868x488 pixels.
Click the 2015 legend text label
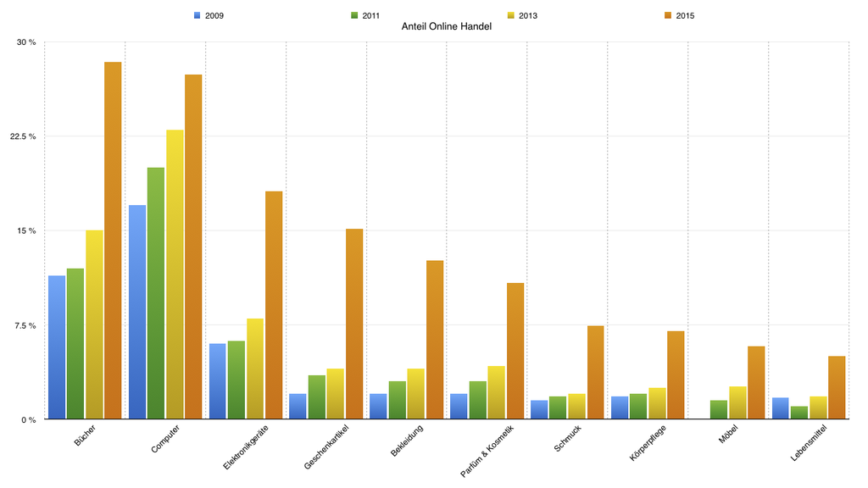click(x=686, y=15)
